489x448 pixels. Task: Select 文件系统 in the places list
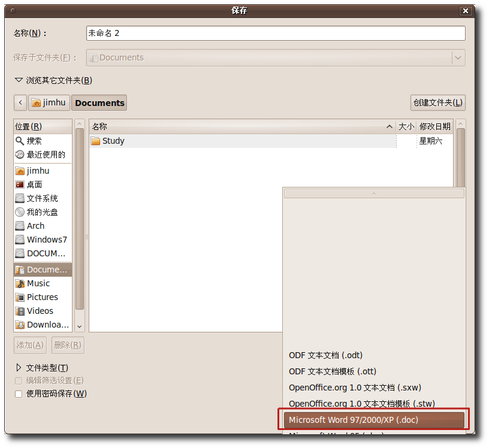tap(43, 198)
